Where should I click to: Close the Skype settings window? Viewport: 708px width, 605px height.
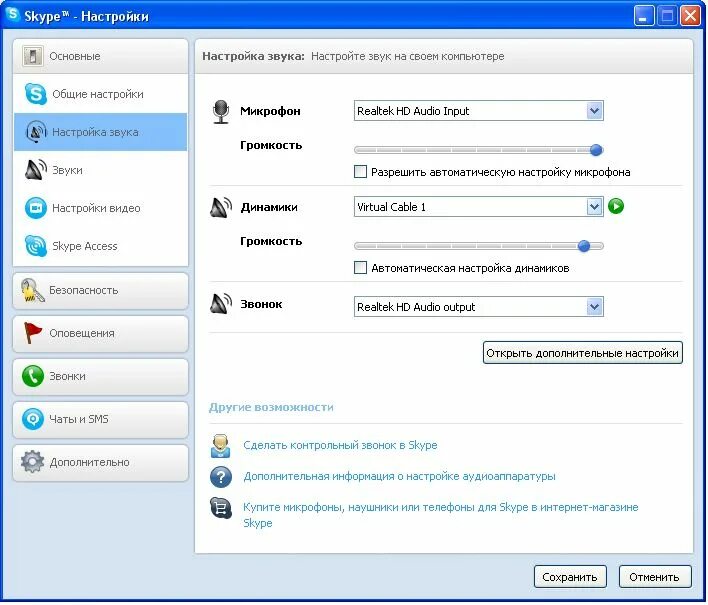[690, 16]
